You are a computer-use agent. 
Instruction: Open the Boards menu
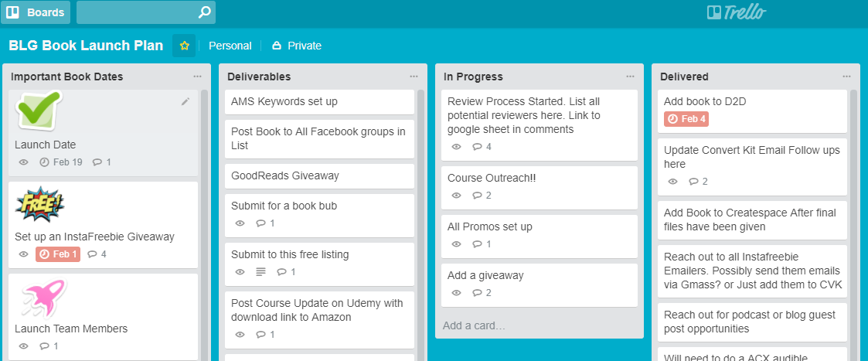(x=36, y=12)
